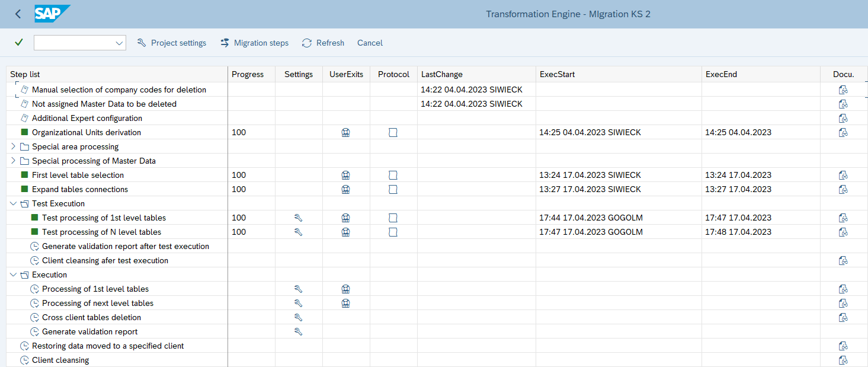Open protocol for First level table selection
The width and height of the screenshot is (868, 367).
pos(393,175)
